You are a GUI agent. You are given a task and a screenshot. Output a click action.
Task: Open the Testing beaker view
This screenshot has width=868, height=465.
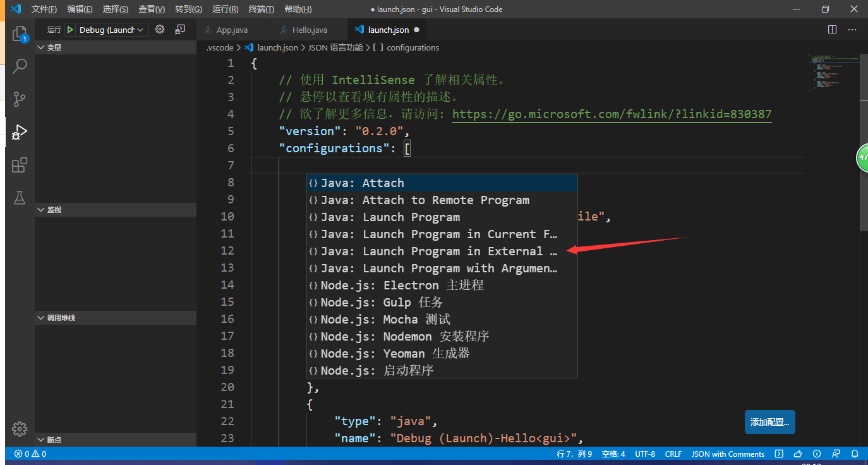pyautogui.click(x=19, y=198)
